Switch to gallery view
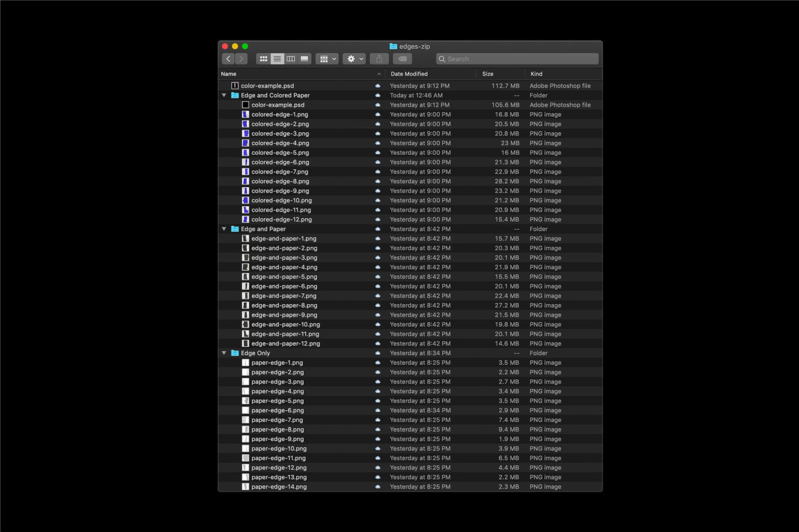The height and width of the screenshot is (532, 799). [x=304, y=59]
